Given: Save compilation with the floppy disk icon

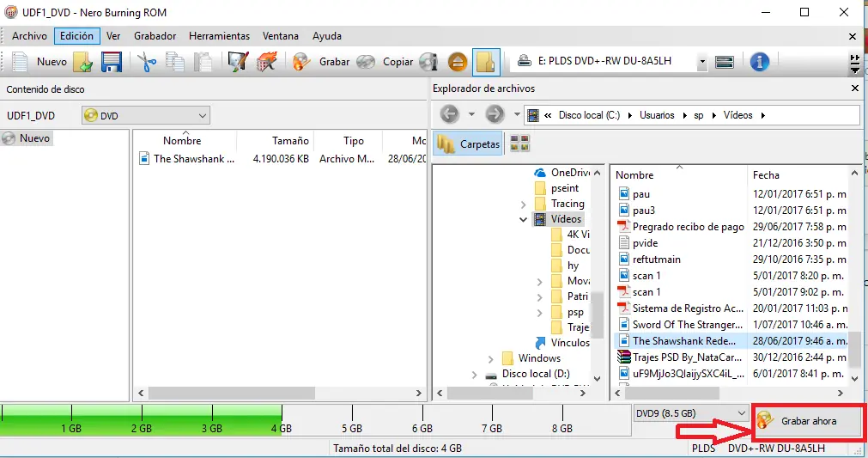Looking at the screenshot, I should pyautogui.click(x=112, y=62).
